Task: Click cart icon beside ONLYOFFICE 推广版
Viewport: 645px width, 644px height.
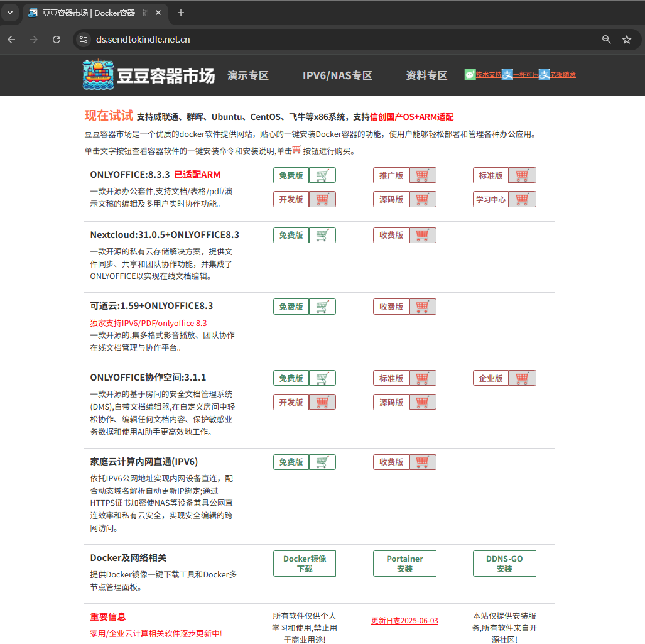Action: [423, 175]
